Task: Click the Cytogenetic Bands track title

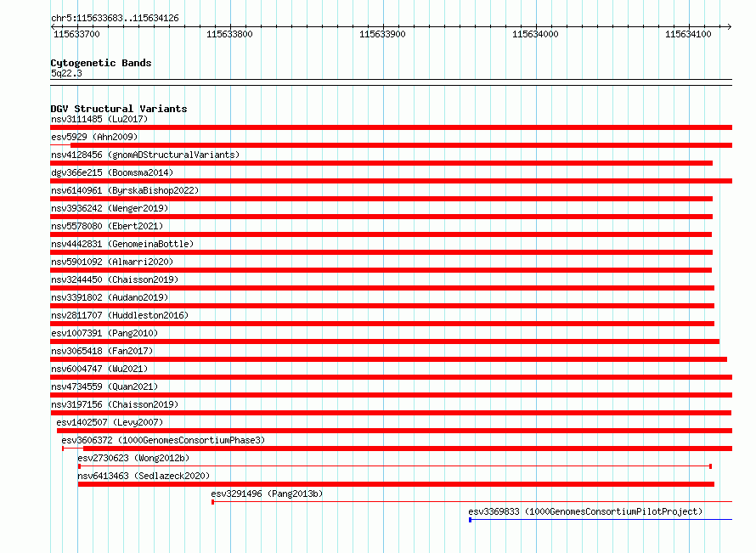Action: click(x=101, y=63)
